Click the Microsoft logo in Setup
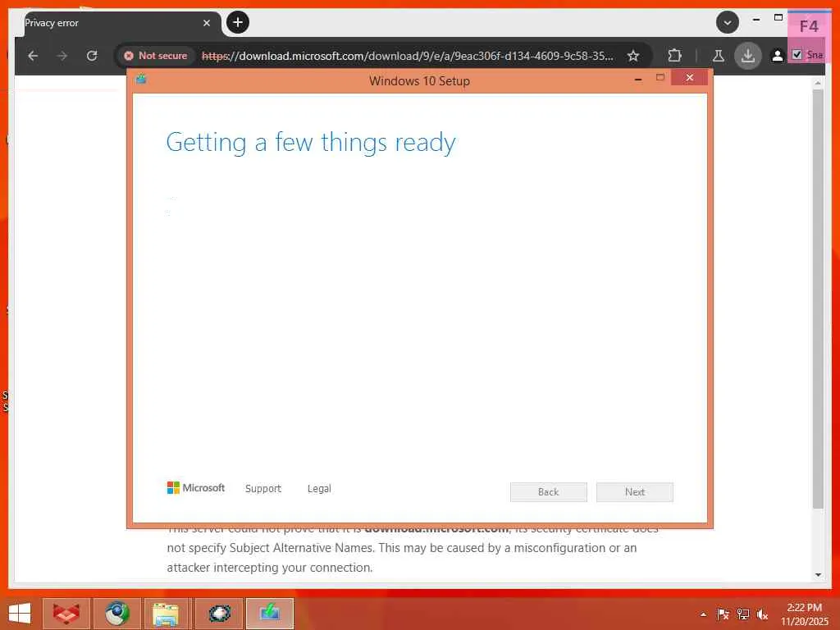This screenshot has width=840, height=630. [x=195, y=488]
